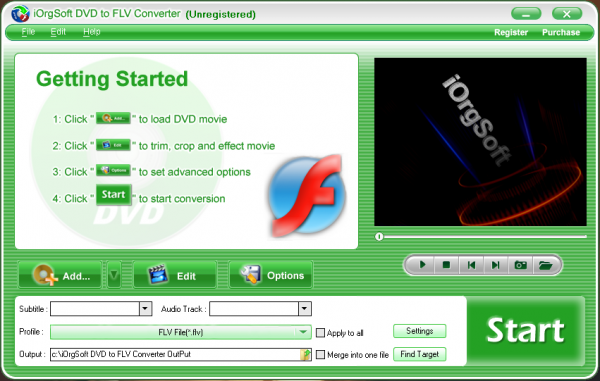
Task: Open the Profile dropdown showing FLV File
Action: [x=181, y=332]
